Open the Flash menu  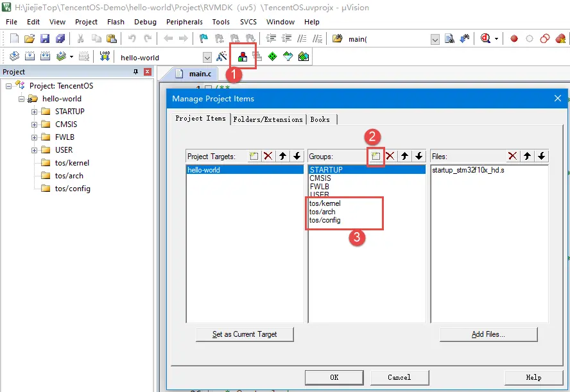pyautogui.click(x=116, y=22)
